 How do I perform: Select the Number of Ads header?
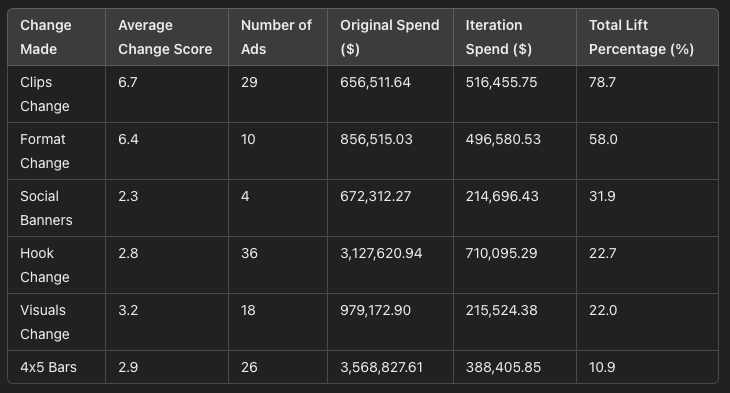276,37
